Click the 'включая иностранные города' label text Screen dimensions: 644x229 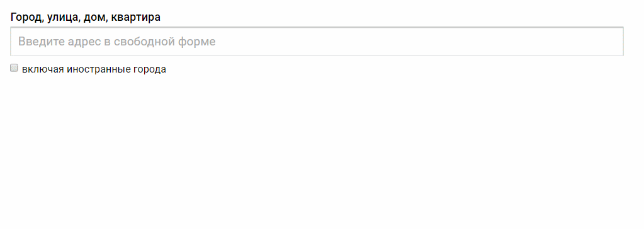point(94,69)
